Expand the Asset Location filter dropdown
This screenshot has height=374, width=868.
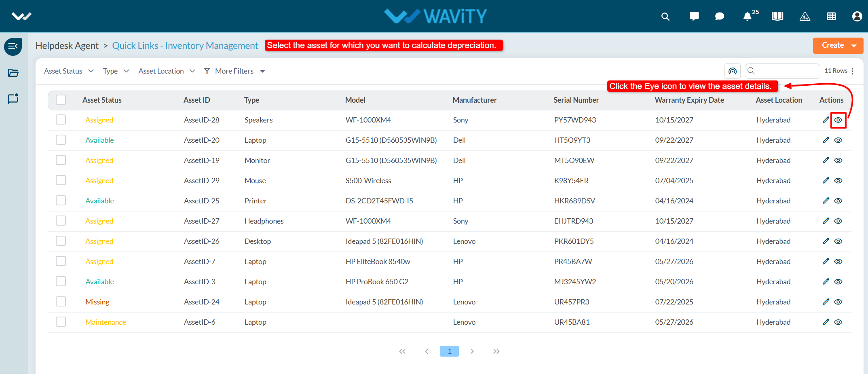167,71
